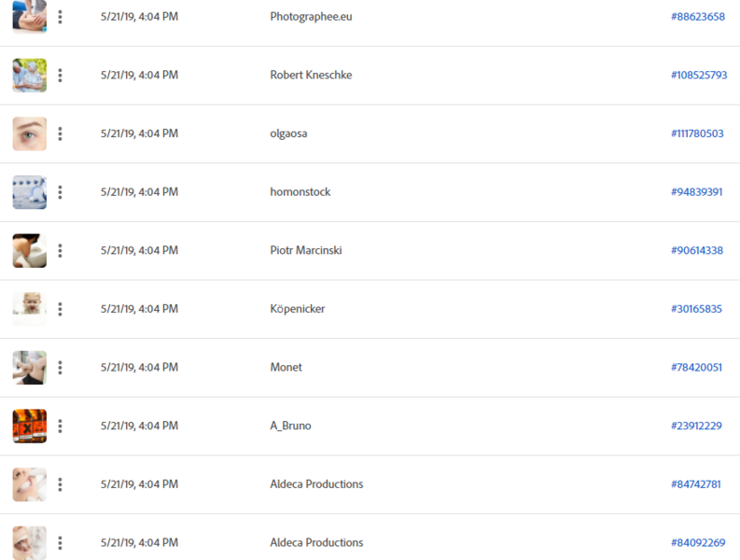This screenshot has height=560, width=740.
Task: Select the eye close-up thumbnail by olgaosa
Action: (30, 133)
